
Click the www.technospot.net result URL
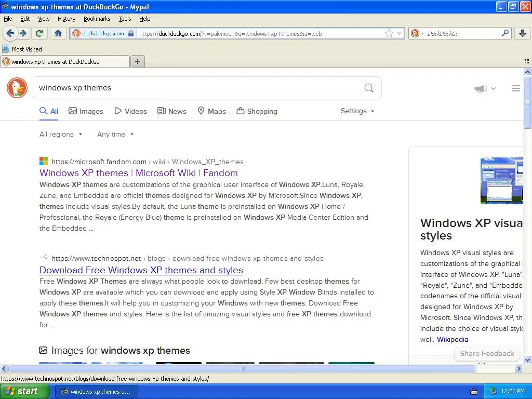pyautogui.click(x=187, y=258)
